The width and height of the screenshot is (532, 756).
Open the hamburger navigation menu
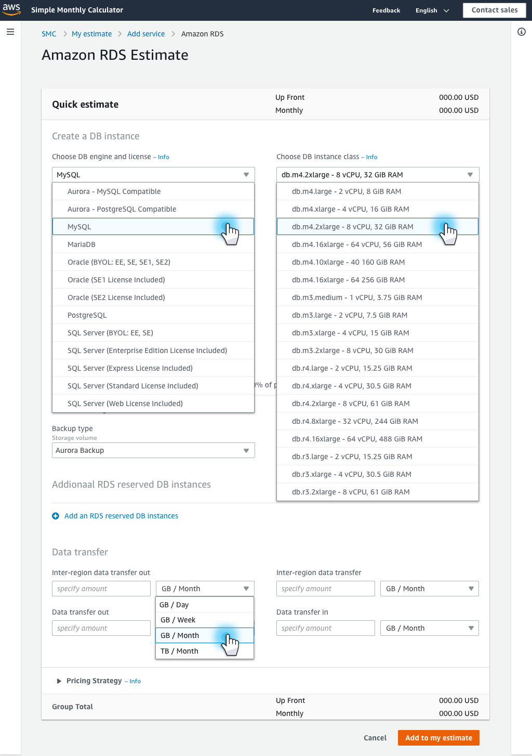point(10,32)
